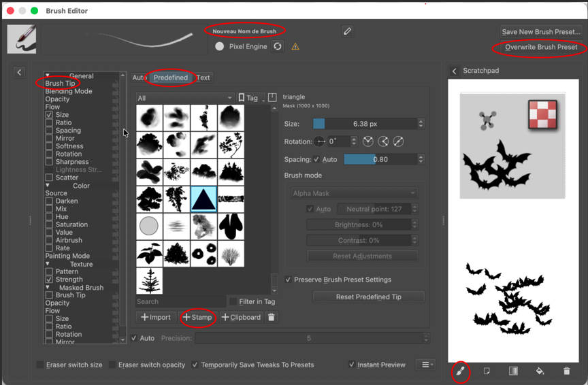Switch to the Predefined tab
The image size is (588, 385).
point(170,78)
